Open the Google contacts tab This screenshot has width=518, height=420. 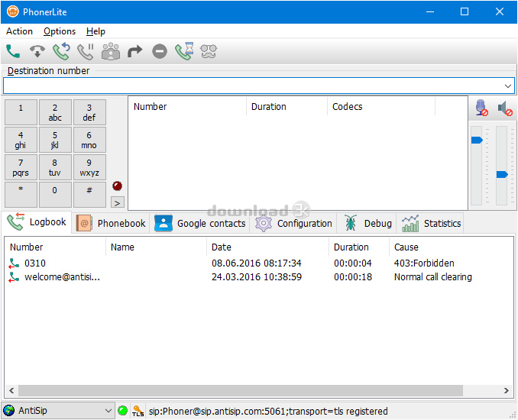pyautogui.click(x=199, y=223)
